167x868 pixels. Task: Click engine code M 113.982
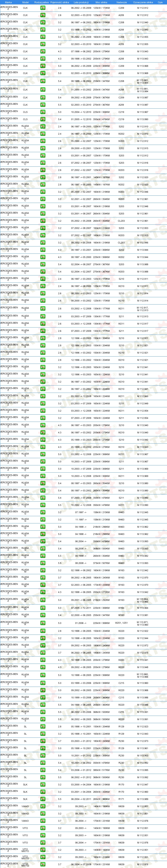point(143,556)
